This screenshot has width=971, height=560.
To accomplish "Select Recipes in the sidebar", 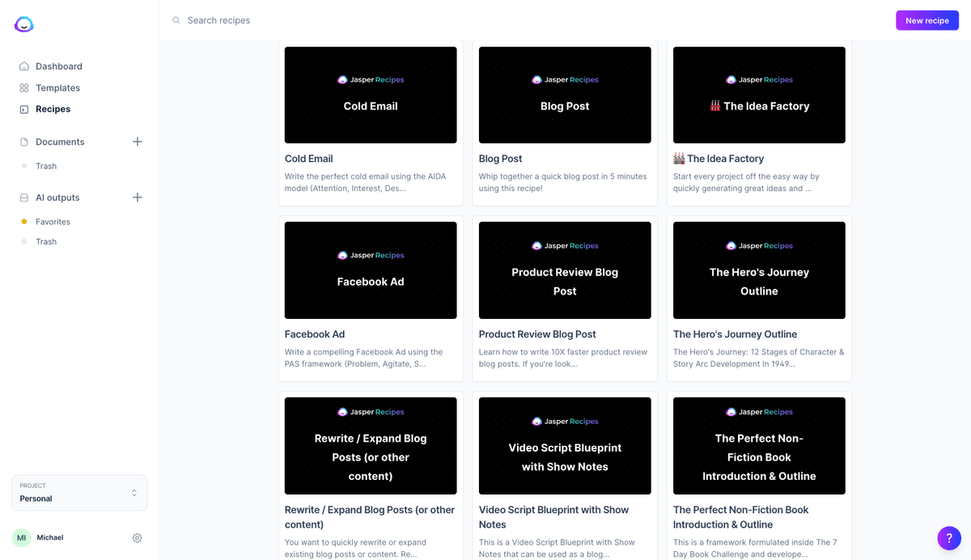I will [53, 109].
